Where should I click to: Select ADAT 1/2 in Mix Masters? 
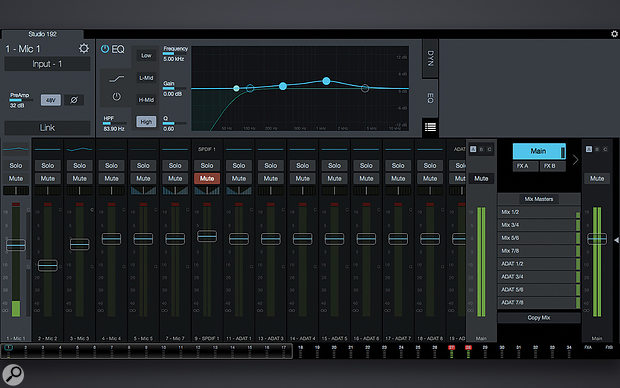coord(539,264)
